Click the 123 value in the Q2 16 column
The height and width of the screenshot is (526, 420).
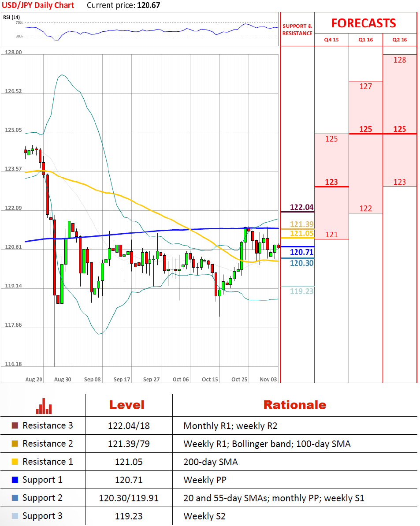[x=400, y=182]
